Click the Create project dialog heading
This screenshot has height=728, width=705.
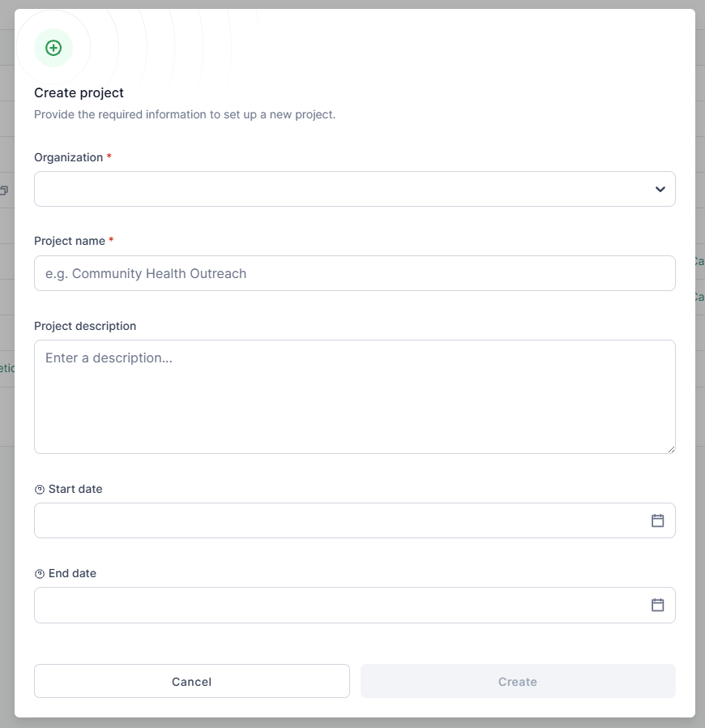tap(79, 93)
